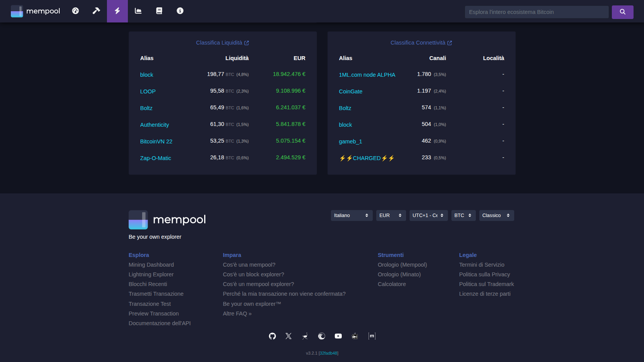644x362 pixels.
Task: Open the Matrix [m] icon in the footer
Action: click(x=372, y=336)
